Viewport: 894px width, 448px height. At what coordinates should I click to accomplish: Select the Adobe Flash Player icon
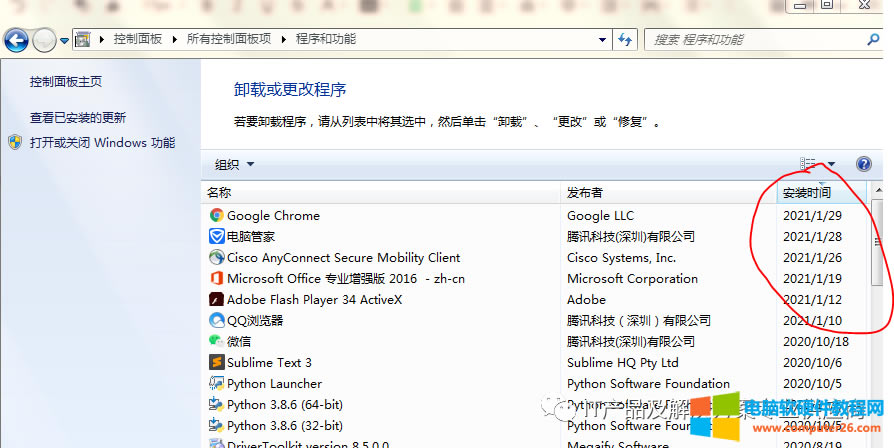click(x=216, y=299)
